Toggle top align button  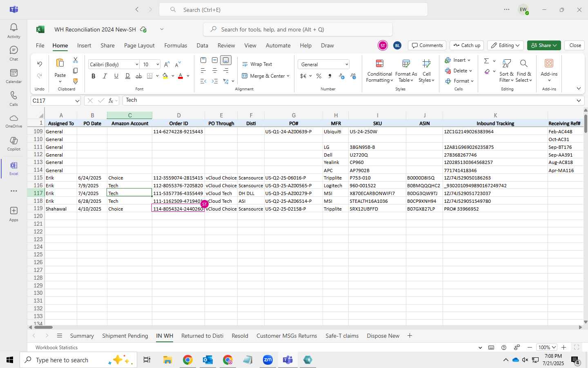203,60
